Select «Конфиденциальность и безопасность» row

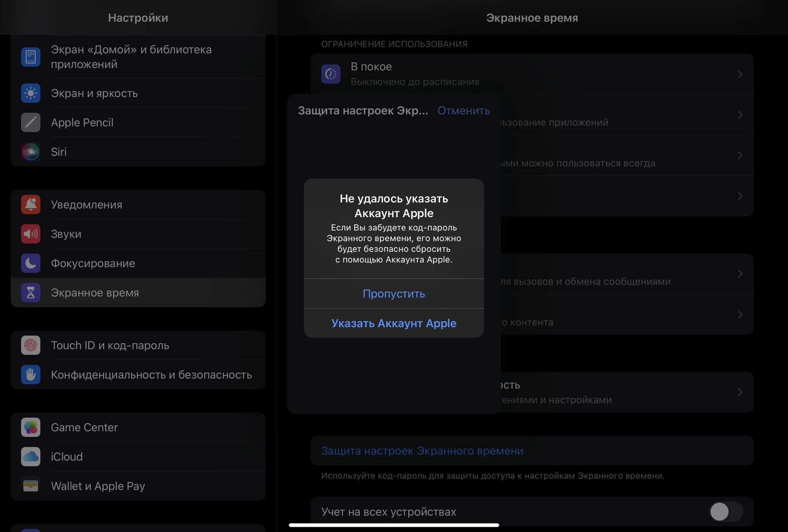pos(138,375)
